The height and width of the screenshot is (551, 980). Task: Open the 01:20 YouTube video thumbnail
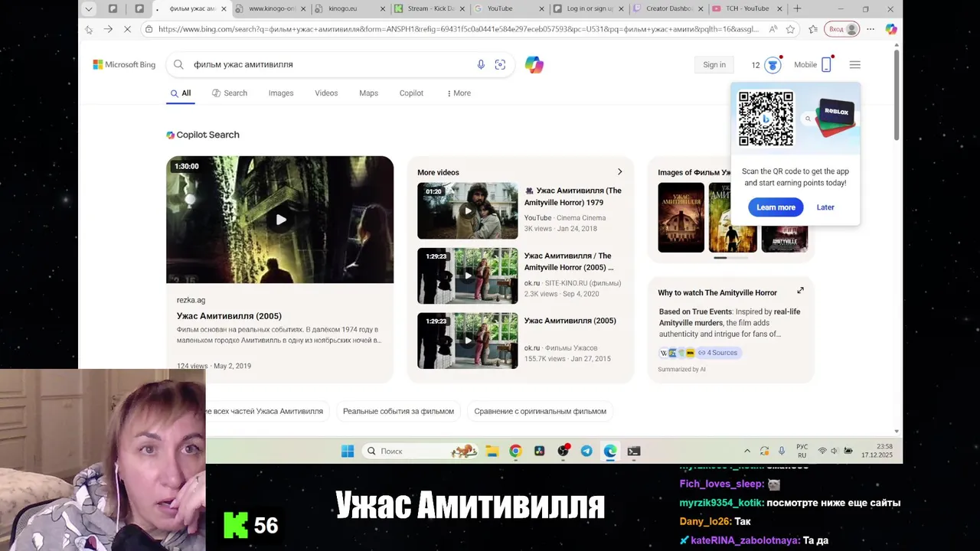pos(467,210)
